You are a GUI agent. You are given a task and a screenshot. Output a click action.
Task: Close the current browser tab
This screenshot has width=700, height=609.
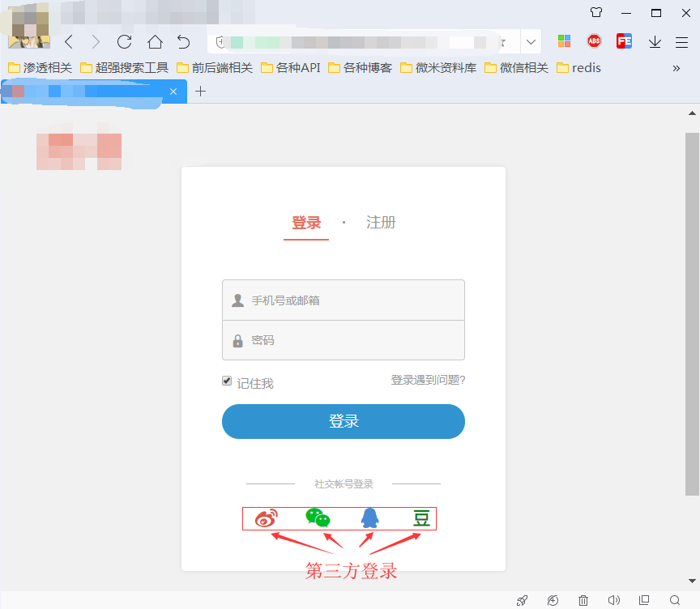click(x=173, y=92)
